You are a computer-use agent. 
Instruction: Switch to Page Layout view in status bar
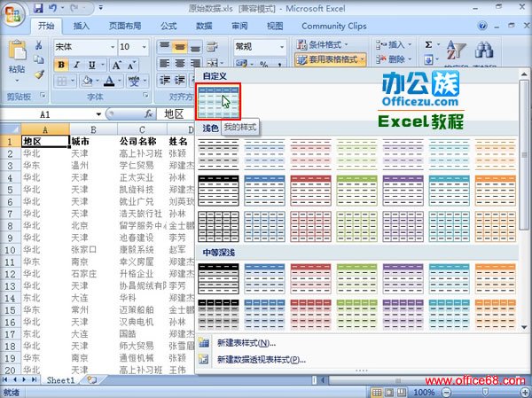pos(389,393)
